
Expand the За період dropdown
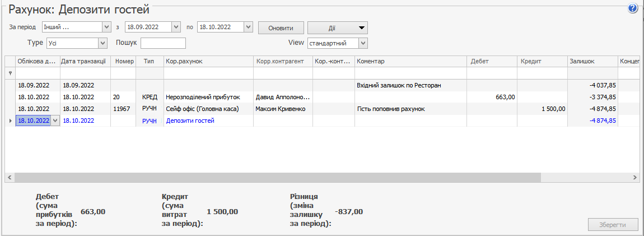(x=106, y=27)
